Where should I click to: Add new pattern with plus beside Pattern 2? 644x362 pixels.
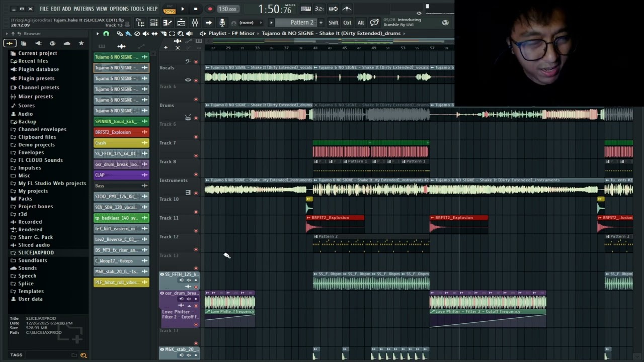point(321,23)
